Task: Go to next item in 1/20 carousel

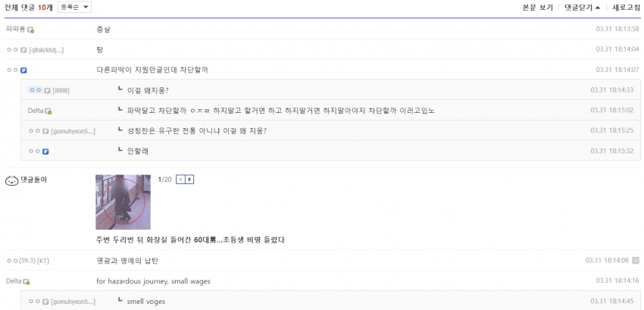Action: [x=189, y=180]
